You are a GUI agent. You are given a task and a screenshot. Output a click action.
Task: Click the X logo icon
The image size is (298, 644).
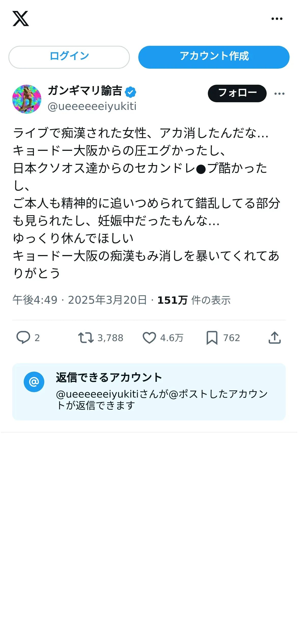21,19
